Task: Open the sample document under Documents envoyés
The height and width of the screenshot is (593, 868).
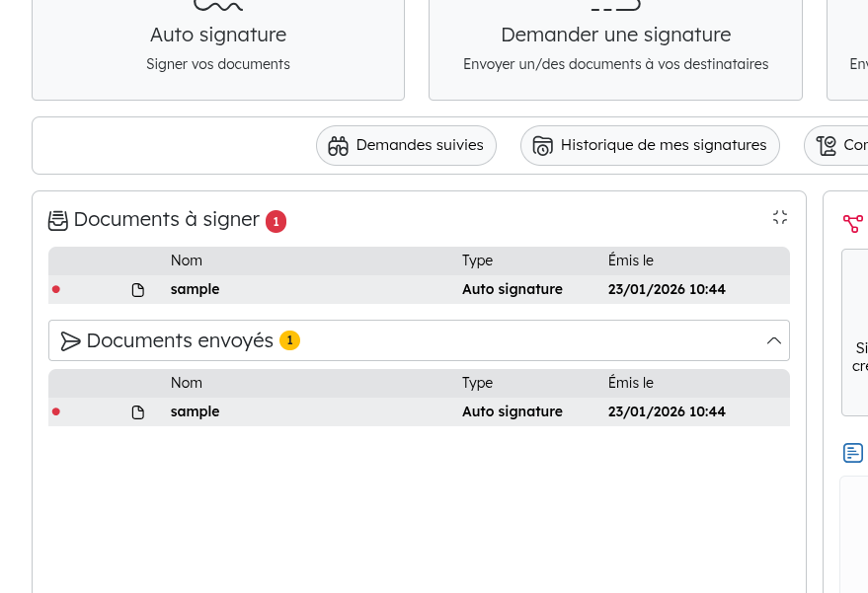Action: pos(195,411)
